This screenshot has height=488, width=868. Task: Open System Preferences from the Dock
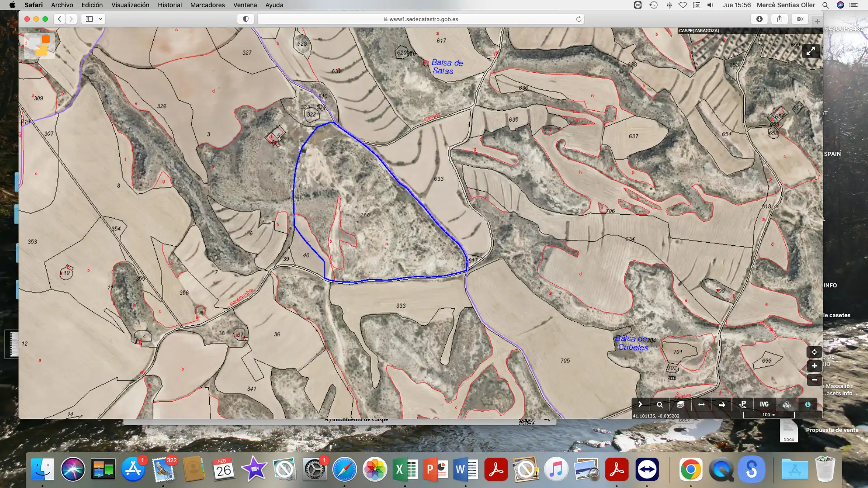tap(315, 469)
